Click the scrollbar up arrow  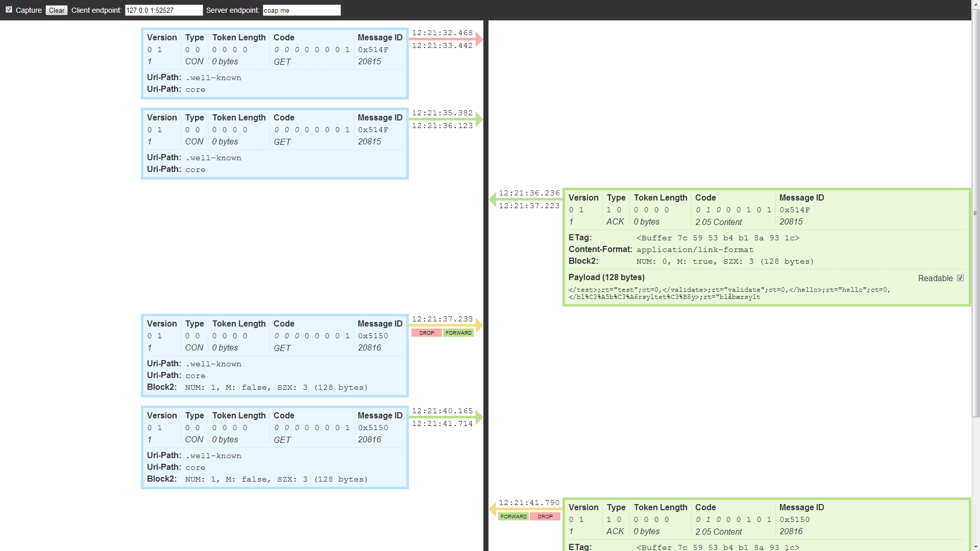975,4
